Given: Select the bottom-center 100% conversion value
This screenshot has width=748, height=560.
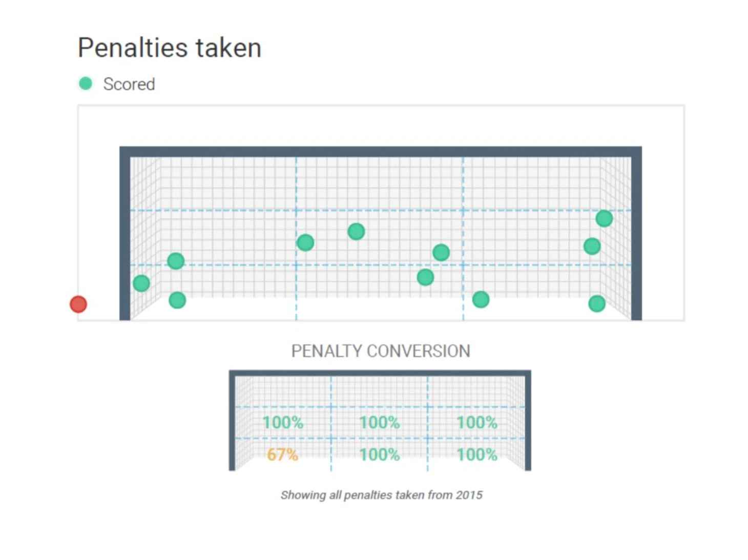Looking at the screenshot, I should pyautogui.click(x=379, y=454).
